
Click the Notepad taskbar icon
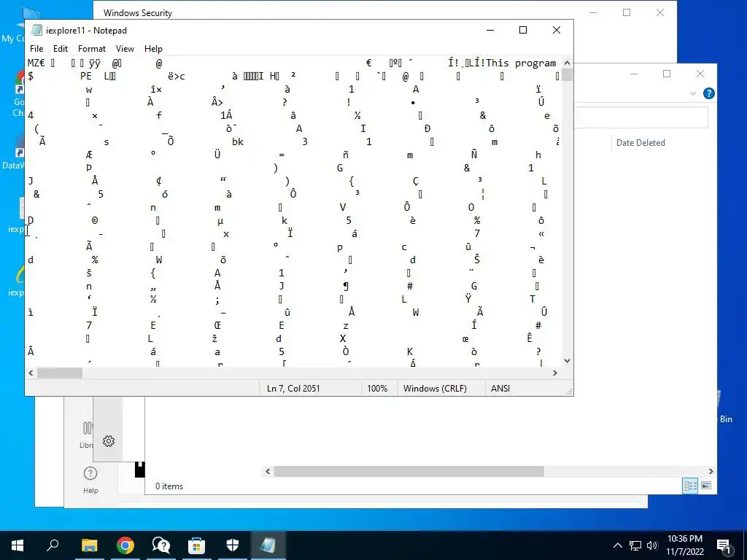268,545
